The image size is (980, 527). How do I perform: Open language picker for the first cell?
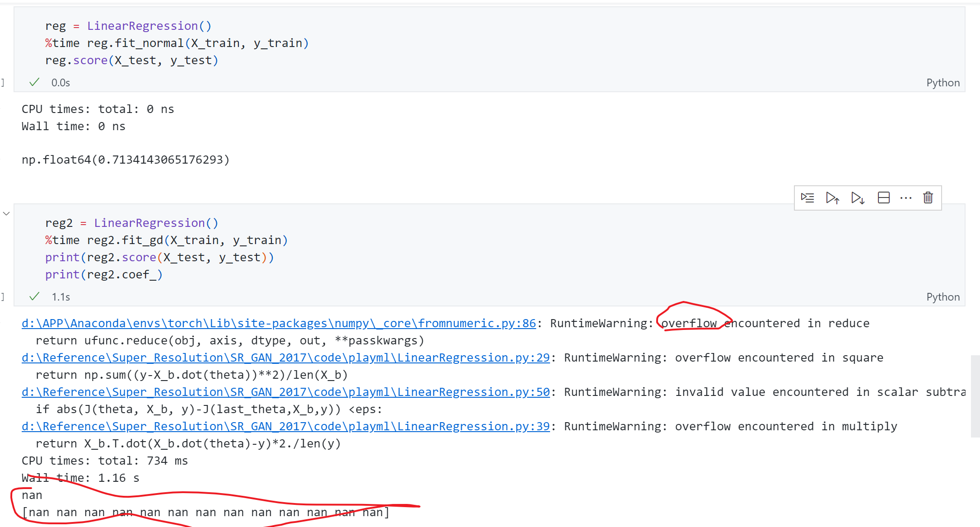(943, 83)
